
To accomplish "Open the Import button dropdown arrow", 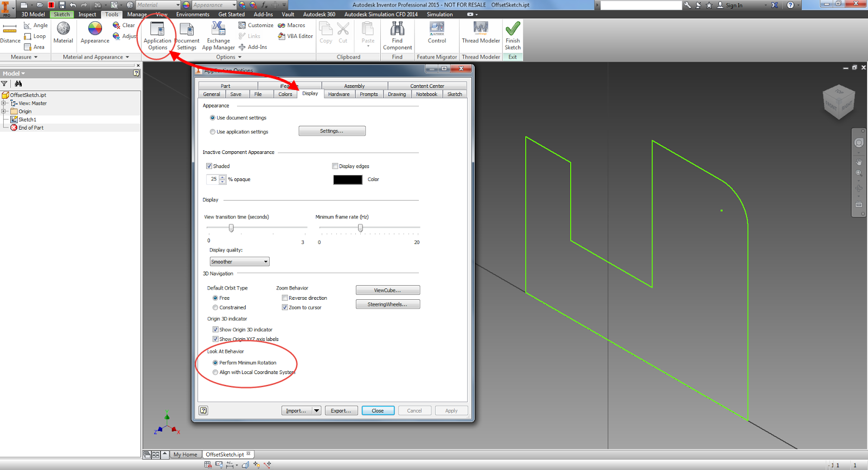I will (x=316, y=410).
